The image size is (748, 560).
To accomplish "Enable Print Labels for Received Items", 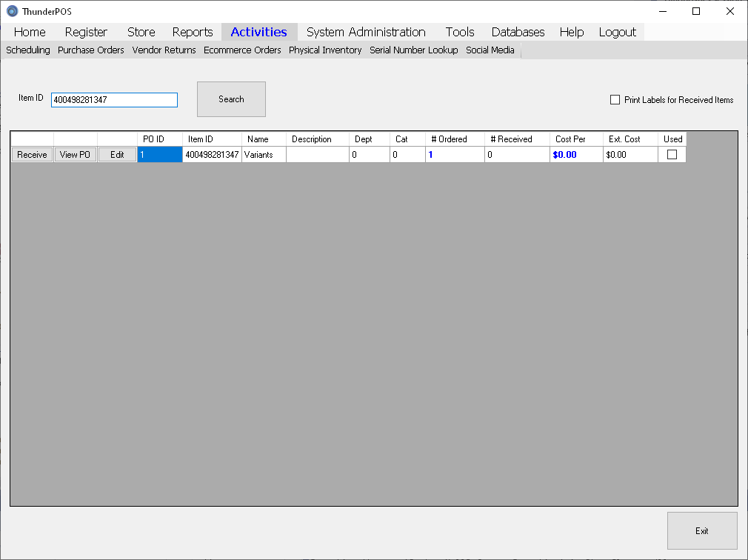I will (x=615, y=100).
